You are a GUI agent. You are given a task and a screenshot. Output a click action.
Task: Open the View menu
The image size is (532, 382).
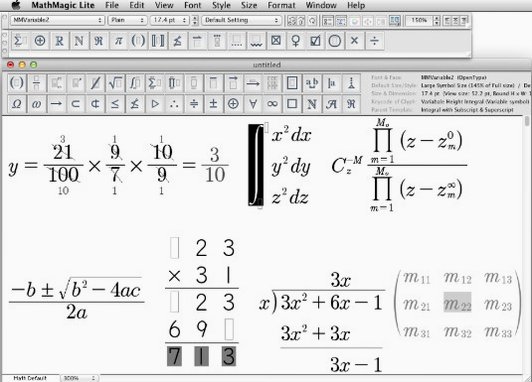click(164, 5)
